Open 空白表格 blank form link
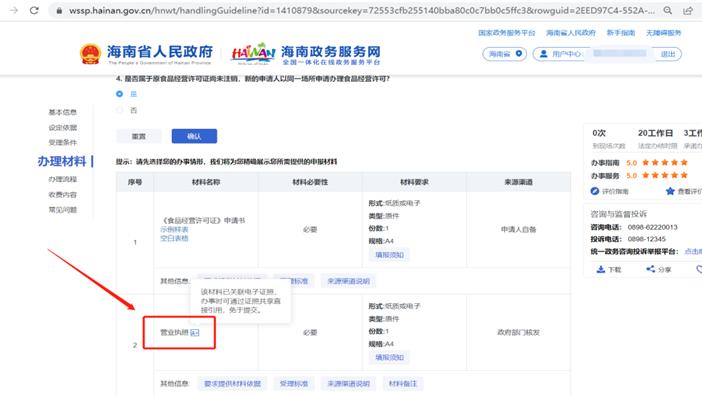 click(174, 238)
